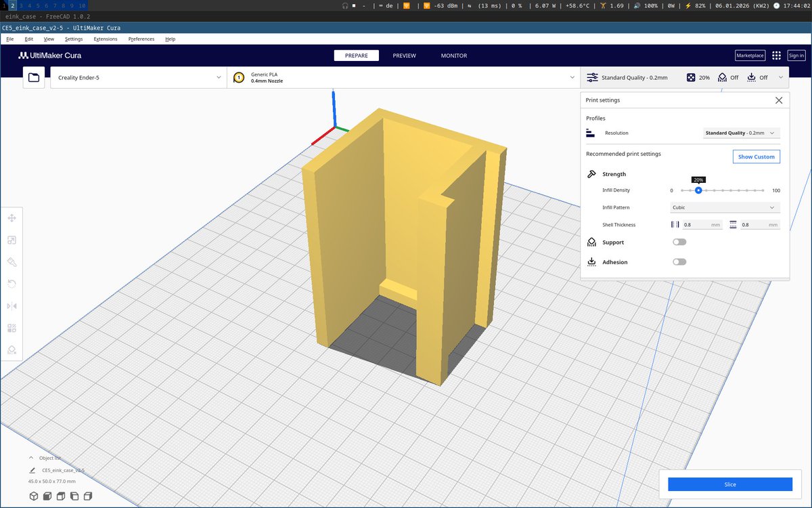Open the Preferences menu
812x508 pixels.
141,39
